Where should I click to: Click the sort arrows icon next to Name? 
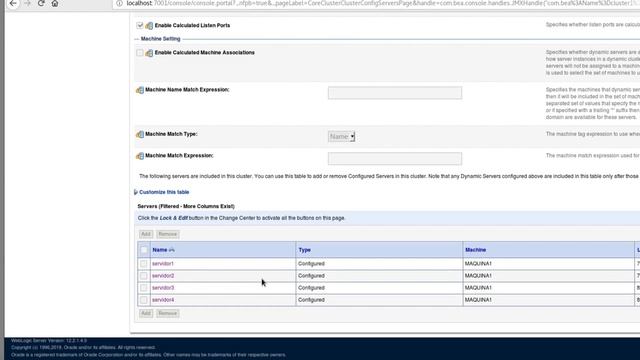coord(171,250)
